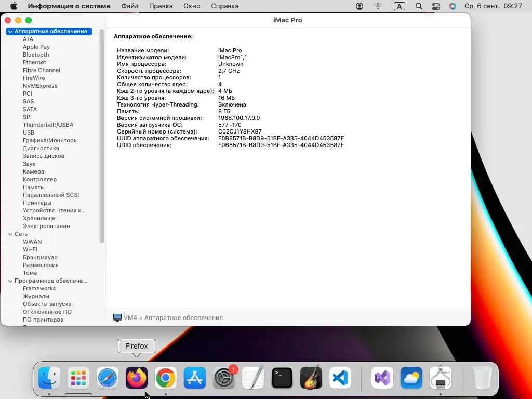The width and height of the screenshot is (532, 399).
Task: Select Apple Pay in the sidebar
Action: pos(36,47)
